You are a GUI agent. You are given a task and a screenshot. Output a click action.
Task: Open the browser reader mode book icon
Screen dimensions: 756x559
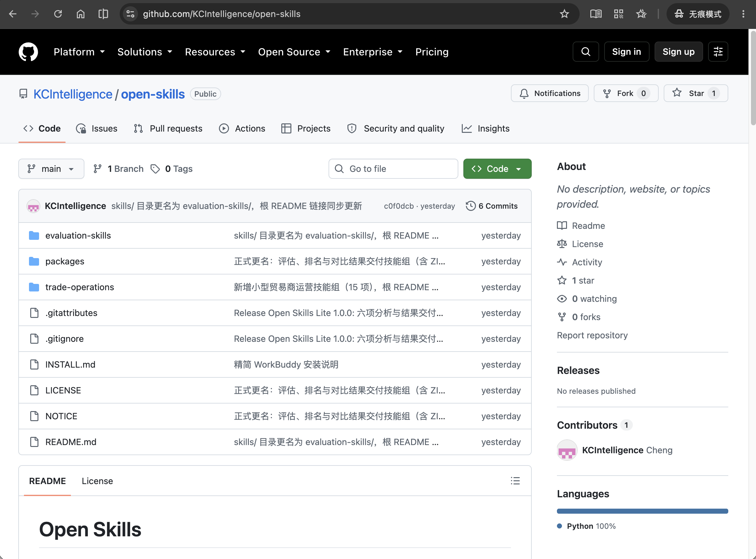click(x=596, y=14)
